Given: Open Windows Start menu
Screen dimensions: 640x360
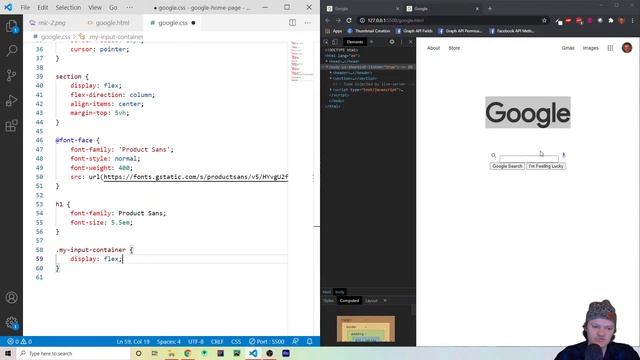Looking at the screenshot, I should pyautogui.click(x=8, y=353).
